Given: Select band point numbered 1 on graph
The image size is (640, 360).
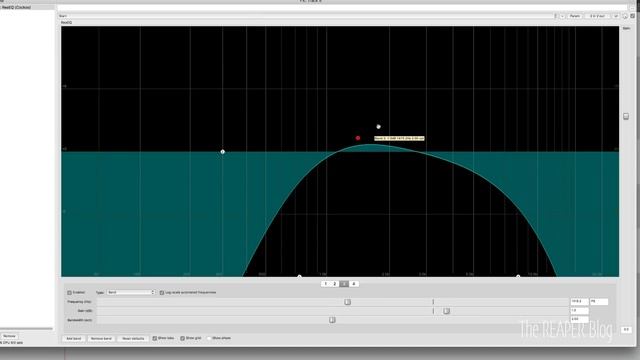Looking at the screenshot, I should pos(222,152).
